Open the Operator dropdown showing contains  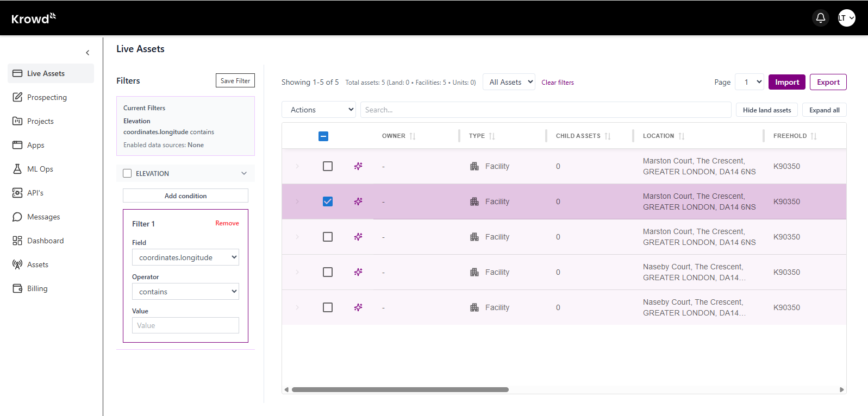(185, 292)
